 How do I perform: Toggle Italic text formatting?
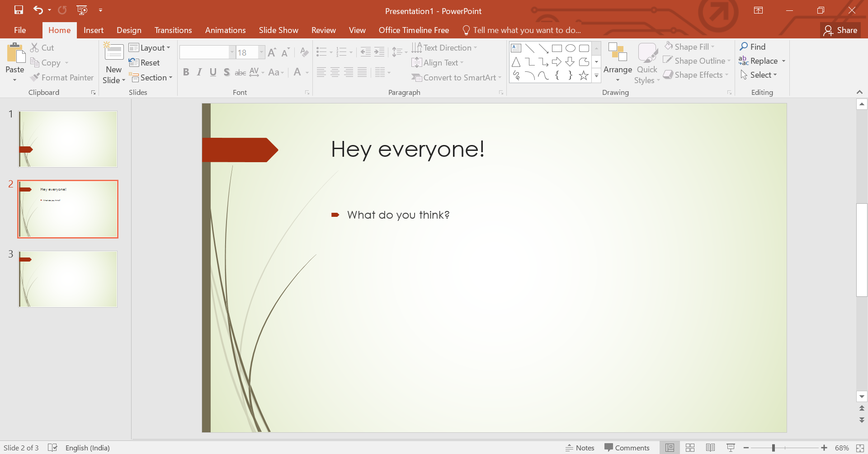coord(199,72)
